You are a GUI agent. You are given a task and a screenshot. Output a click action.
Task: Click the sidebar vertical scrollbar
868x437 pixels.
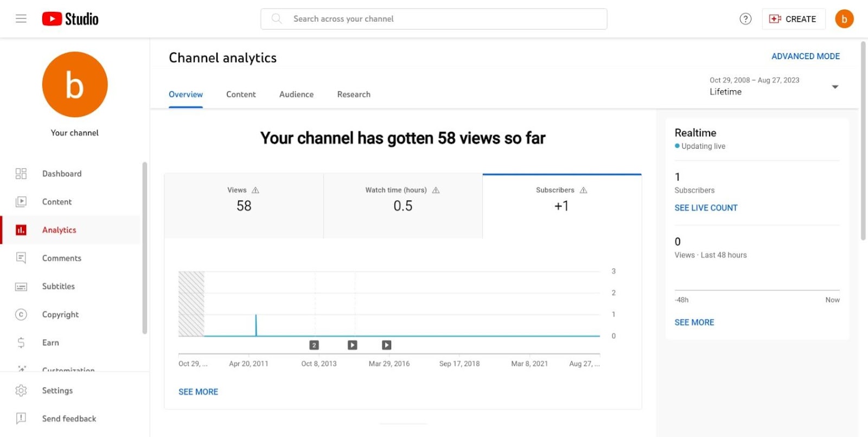coord(145,248)
